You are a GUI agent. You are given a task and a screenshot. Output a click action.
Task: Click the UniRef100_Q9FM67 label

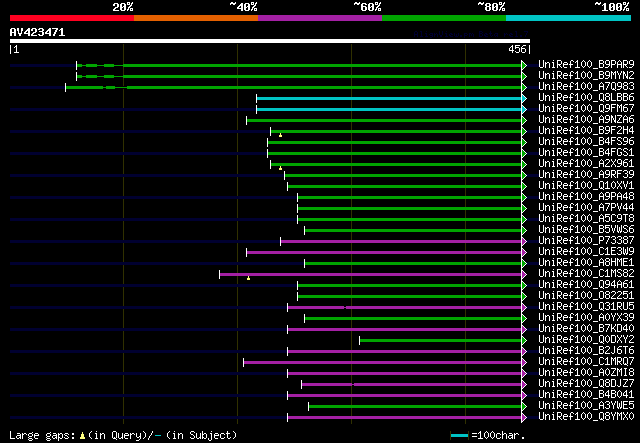tap(586, 109)
